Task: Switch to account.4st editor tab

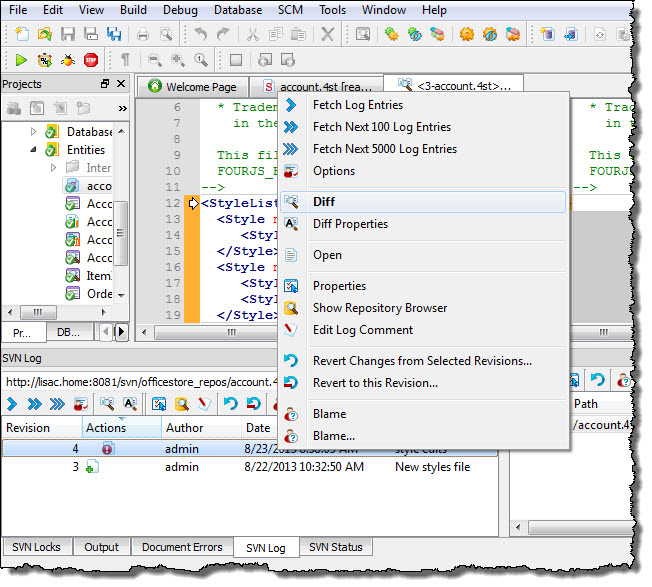Action: click(317, 87)
